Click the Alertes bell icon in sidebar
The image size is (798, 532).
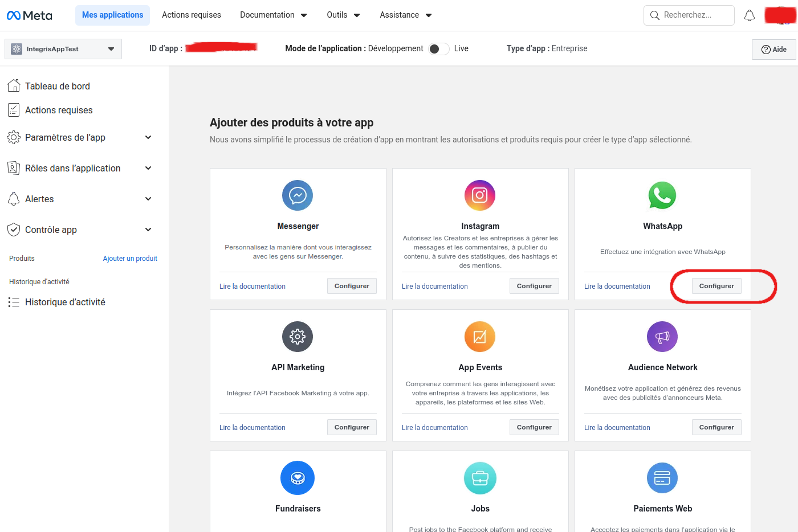(14, 199)
